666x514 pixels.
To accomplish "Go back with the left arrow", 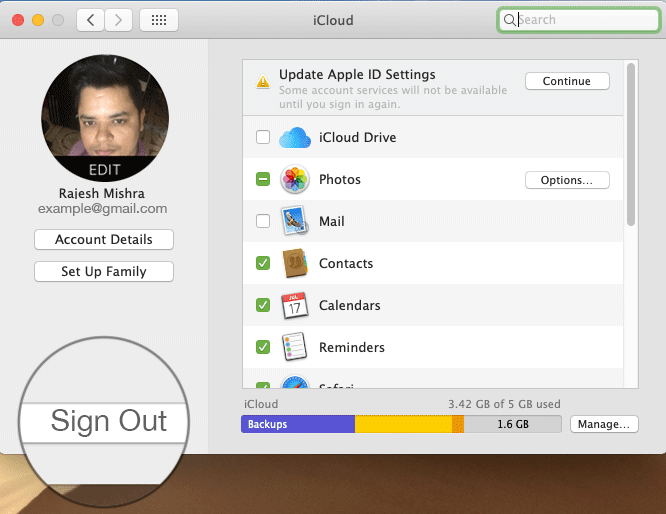I will [x=90, y=20].
